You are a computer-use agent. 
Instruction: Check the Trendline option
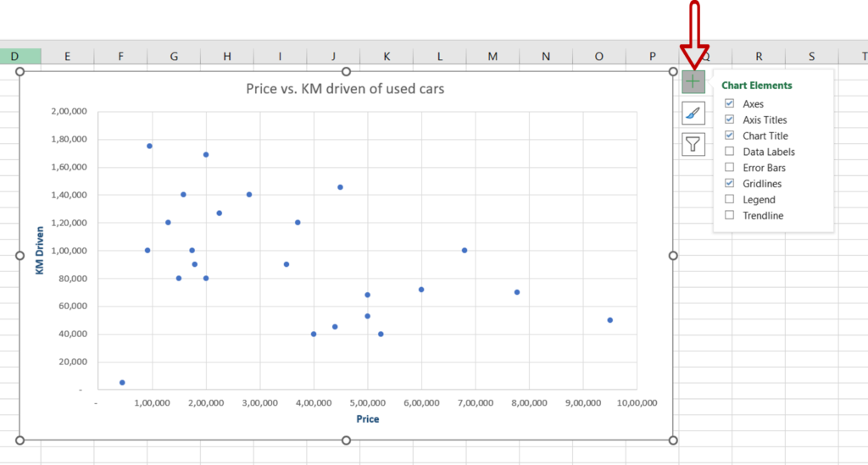[729, 215]
